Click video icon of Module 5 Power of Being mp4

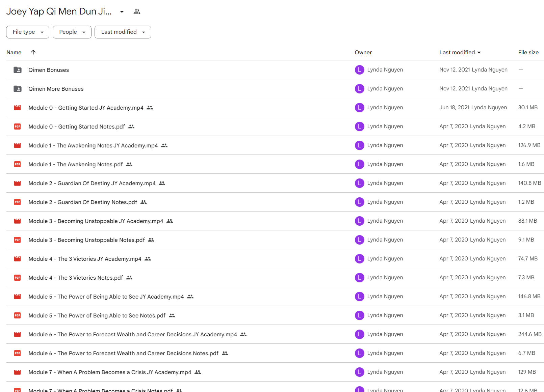click(18, 297)
